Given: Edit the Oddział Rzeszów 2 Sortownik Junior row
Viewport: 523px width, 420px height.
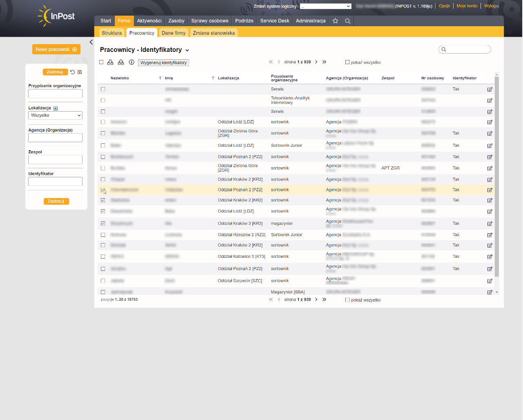Looking at the screenshot, I should pos(490,235).
